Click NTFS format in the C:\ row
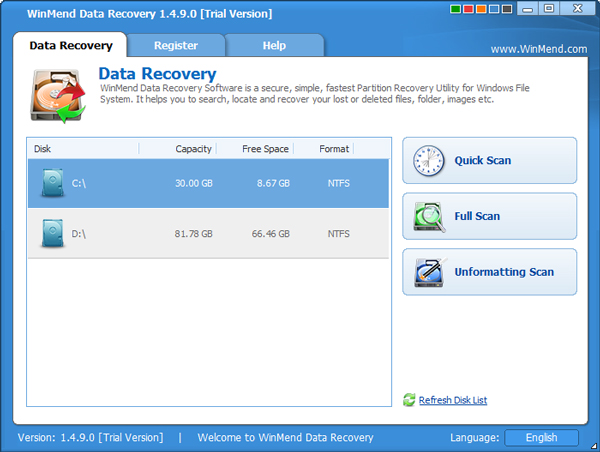This screenshot has height=452, width=600. 338,183
